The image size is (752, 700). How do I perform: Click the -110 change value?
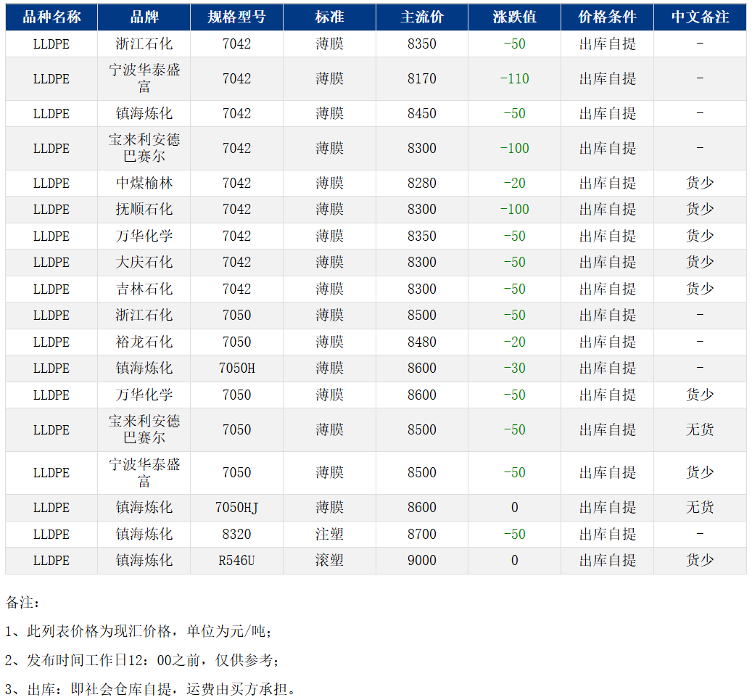[x=515, y=78]
